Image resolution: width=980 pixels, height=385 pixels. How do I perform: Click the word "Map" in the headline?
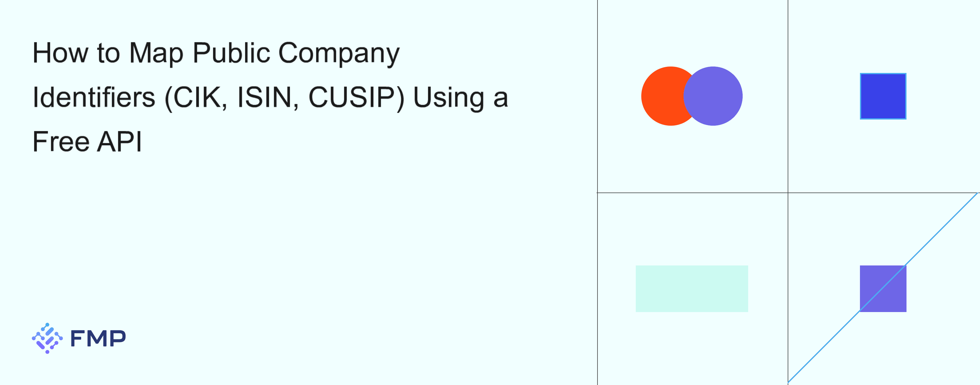[156, 53]
